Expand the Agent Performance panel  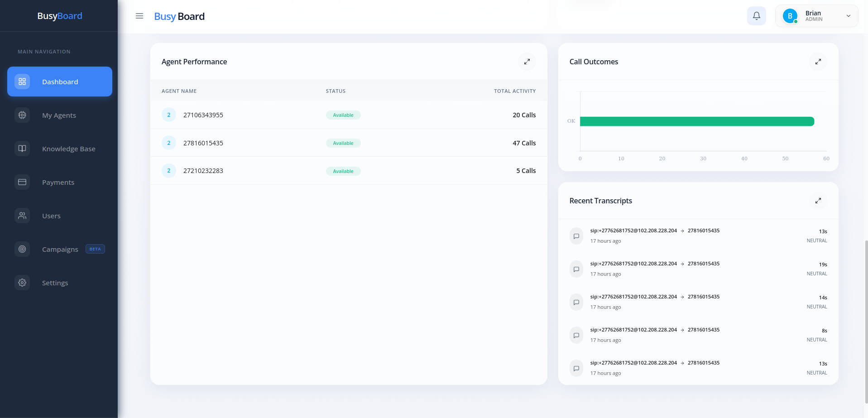click(x=527, y=62)
